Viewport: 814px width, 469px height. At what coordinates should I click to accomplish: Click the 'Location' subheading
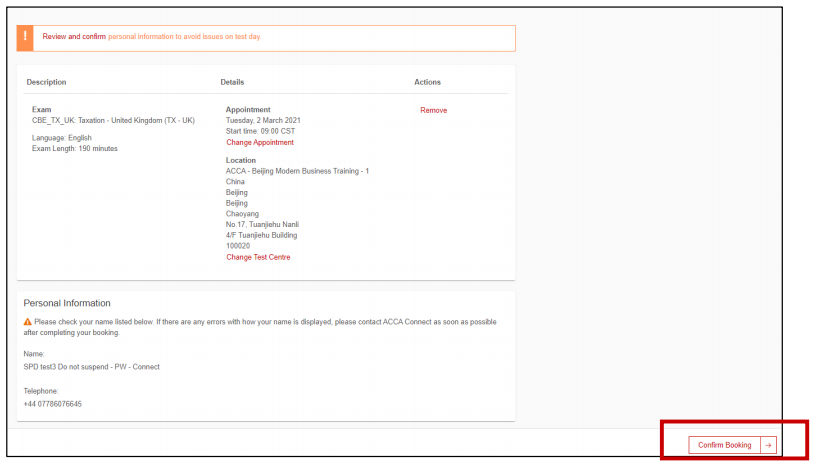coord(241,160)
